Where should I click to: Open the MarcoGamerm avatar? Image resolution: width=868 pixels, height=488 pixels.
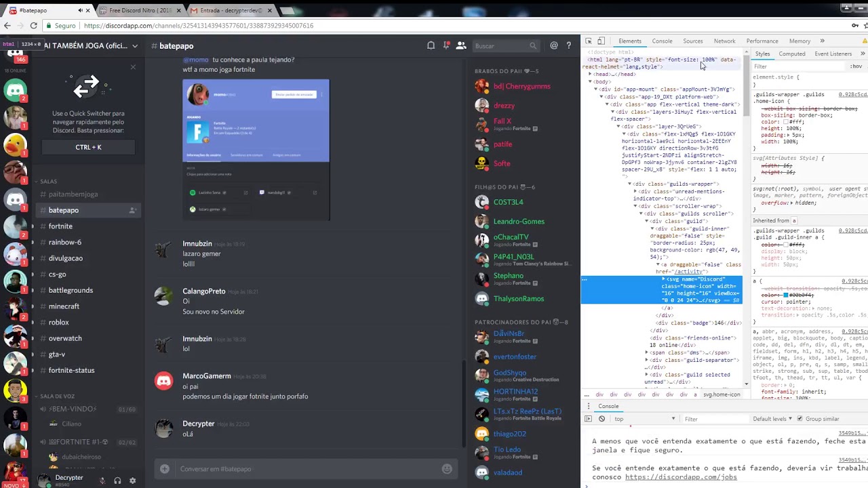[x=163, y=381]
